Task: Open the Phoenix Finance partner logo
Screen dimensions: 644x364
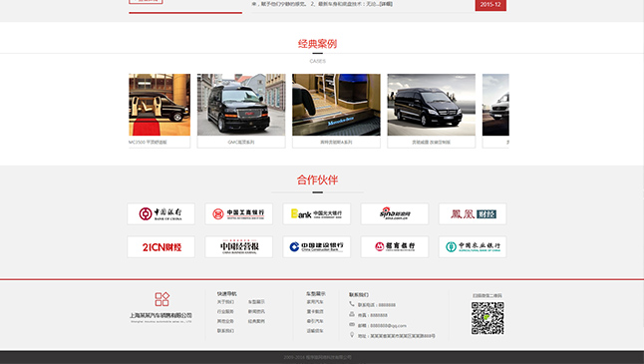Action: [473, 213]
